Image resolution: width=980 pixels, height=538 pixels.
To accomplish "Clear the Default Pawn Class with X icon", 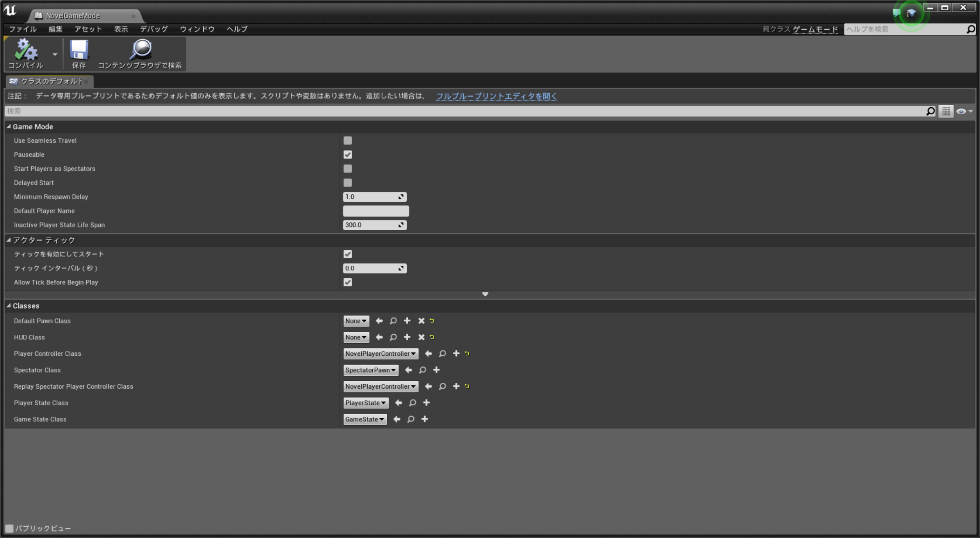I will point(421,321).
